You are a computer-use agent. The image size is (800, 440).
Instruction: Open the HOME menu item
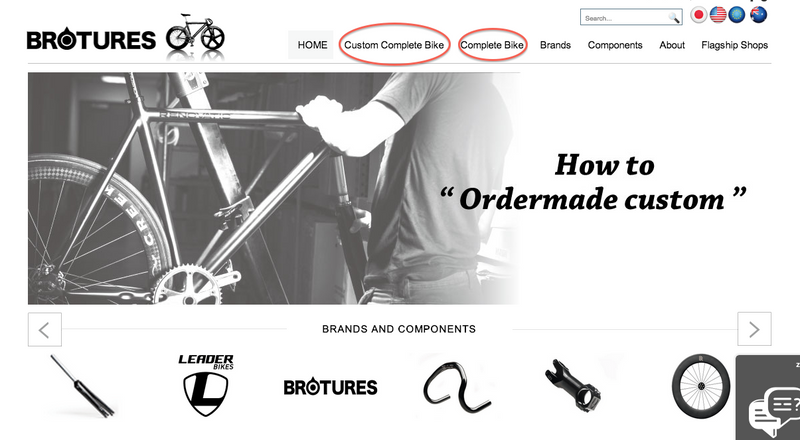coord(312,45)
